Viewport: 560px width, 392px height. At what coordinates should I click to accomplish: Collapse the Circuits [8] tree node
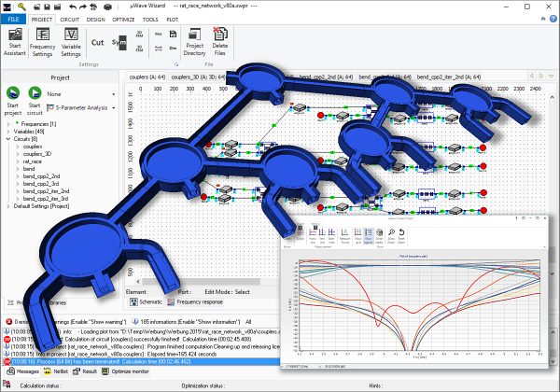[x=10, y=139]
